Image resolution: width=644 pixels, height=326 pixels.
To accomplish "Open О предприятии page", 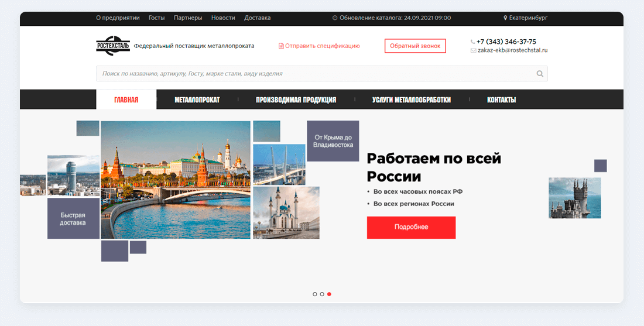I will point(118,18).
